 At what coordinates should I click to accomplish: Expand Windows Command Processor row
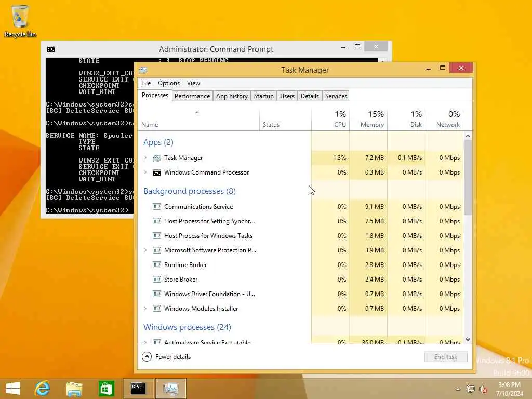click(145, 172)
